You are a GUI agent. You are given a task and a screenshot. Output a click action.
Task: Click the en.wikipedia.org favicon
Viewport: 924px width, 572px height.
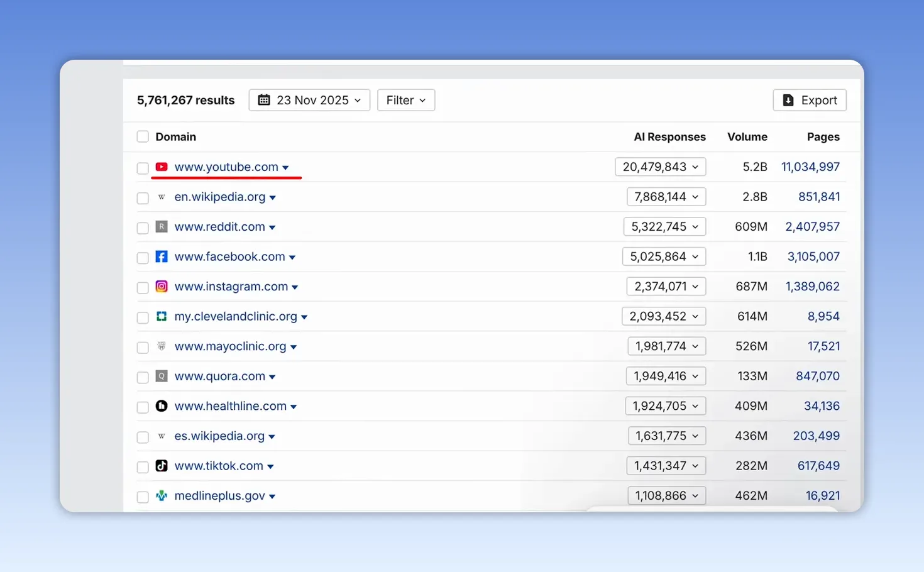click(162, 197)
